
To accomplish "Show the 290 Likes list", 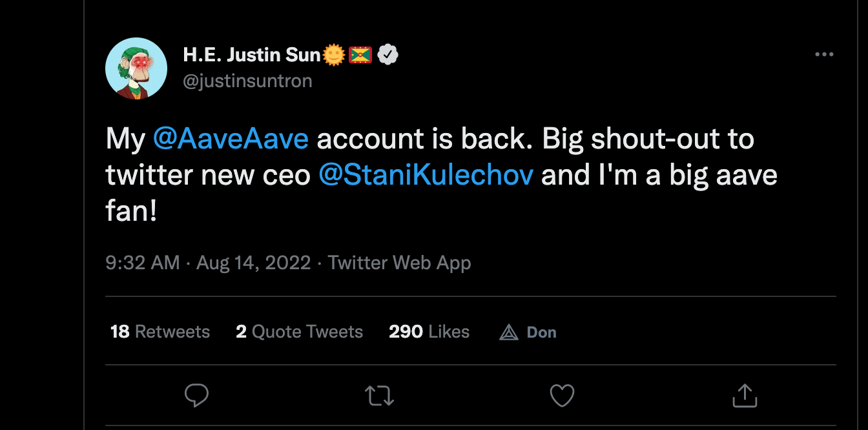I will tap(429, 332).
